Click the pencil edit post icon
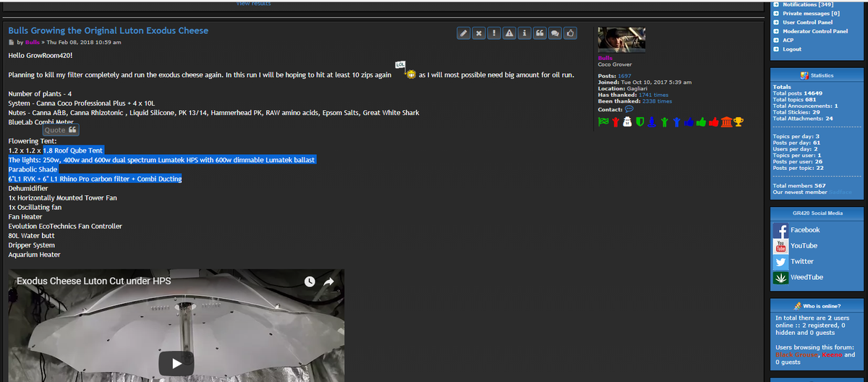The width and height of the screenshot is (868, 382). click(464, 33)
